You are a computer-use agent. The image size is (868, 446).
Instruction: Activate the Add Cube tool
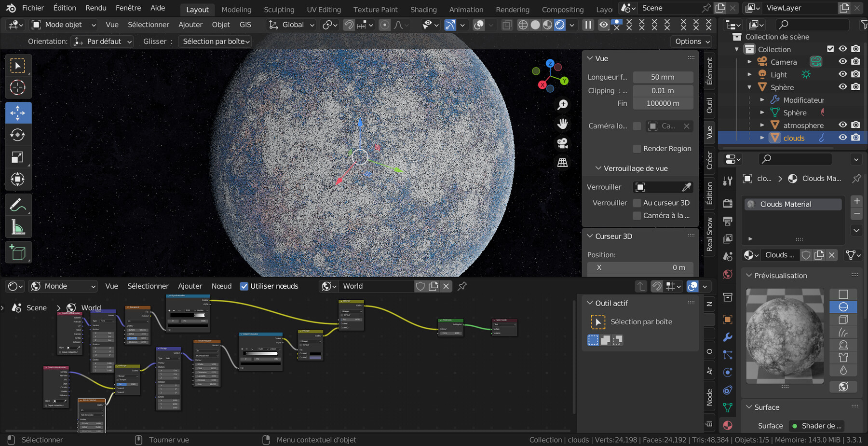(x=18, y=252)
